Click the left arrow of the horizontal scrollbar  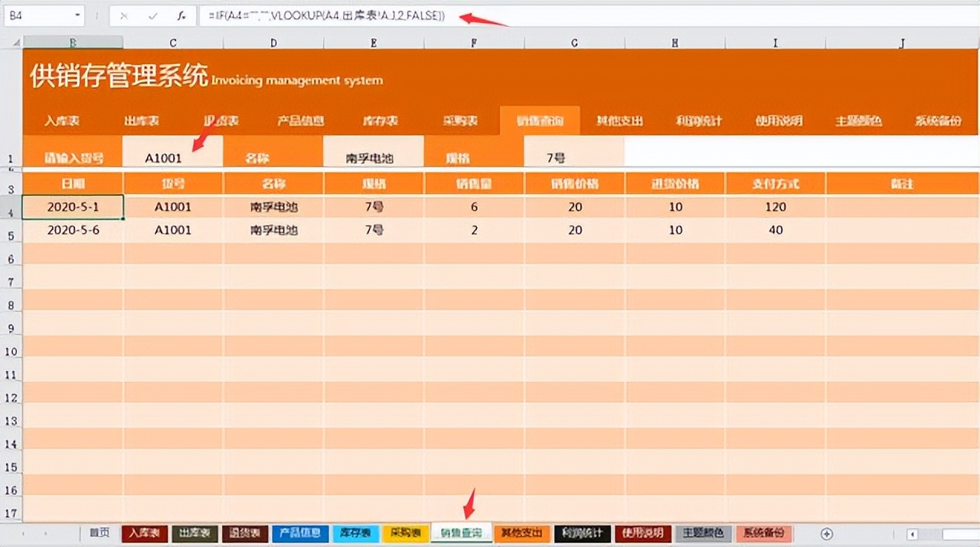click(x=912, y=534)
